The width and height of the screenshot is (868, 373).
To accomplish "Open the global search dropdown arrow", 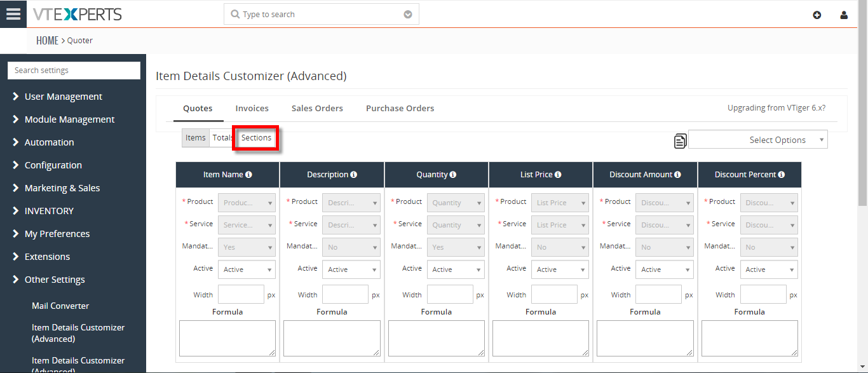I will point(408,14).
